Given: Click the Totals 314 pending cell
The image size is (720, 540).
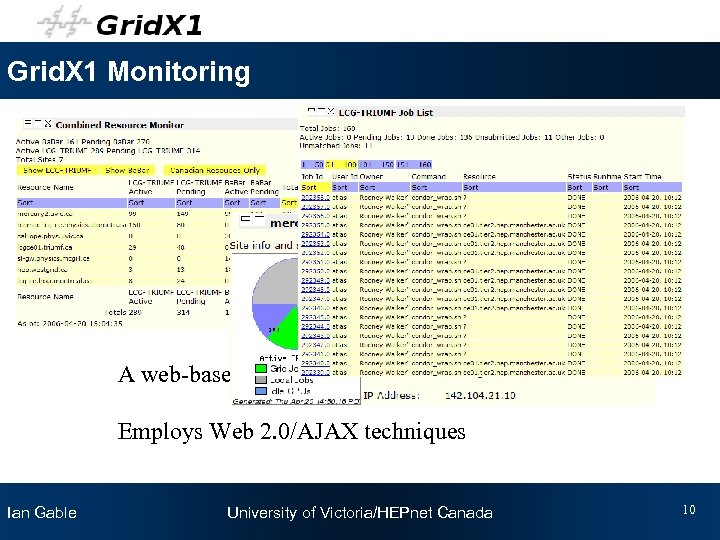Looking at the screenshot, I should 183,312.
